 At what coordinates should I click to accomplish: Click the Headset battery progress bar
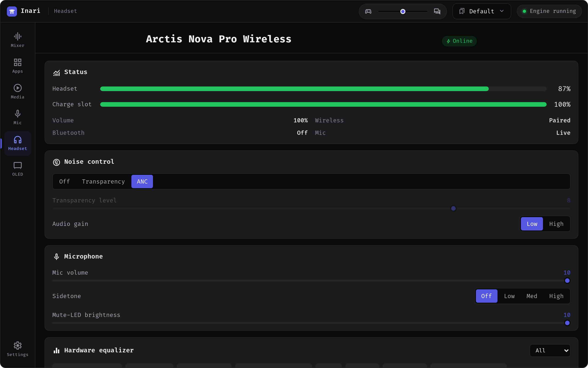[323, 89]
